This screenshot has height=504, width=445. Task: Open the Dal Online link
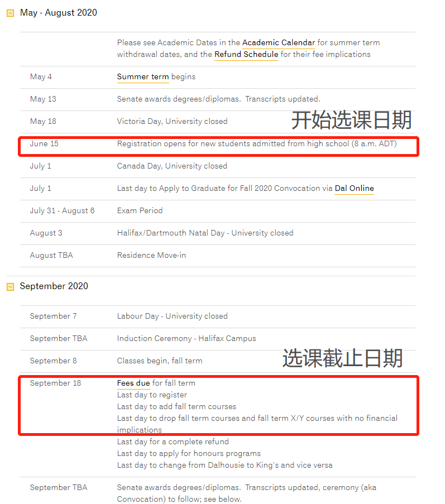pyautogui.click(x=354, y=189)
